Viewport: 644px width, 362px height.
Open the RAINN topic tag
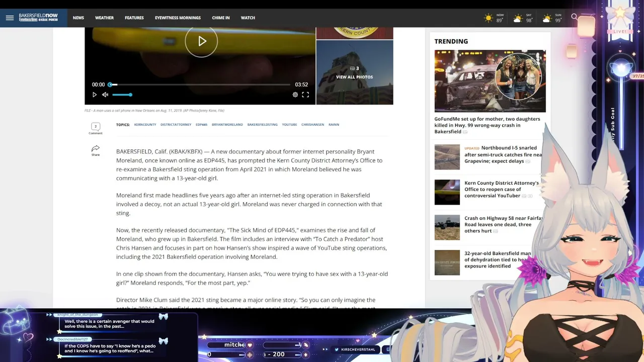334,124
